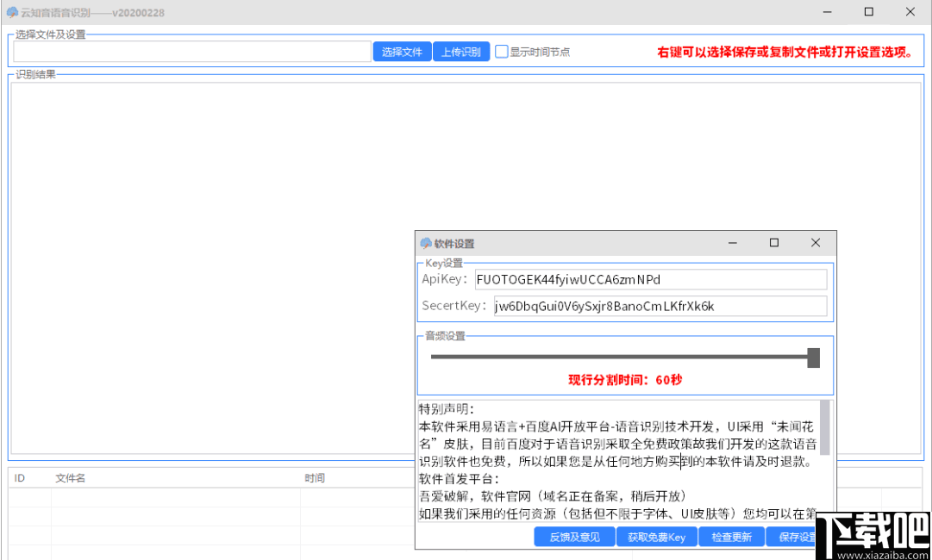
Task: Click the 检查更新 button
Action: click(731, 536)
